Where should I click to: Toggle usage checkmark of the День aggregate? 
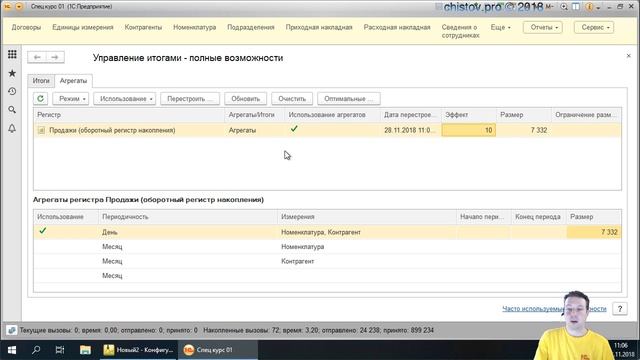(42, 231)
